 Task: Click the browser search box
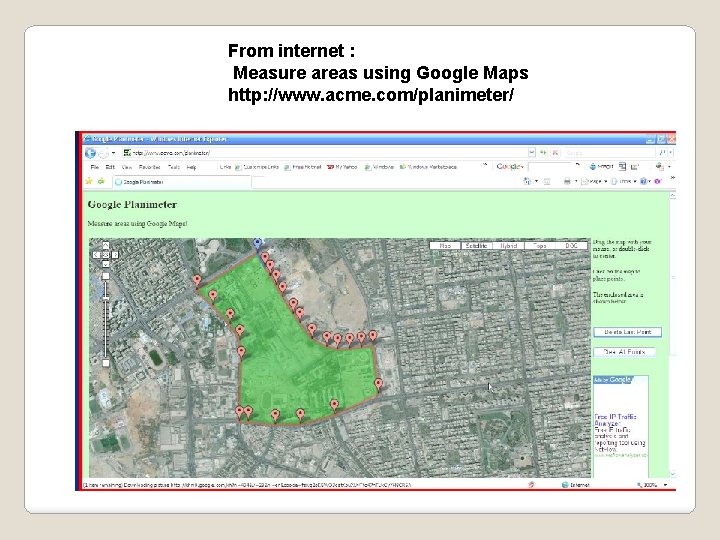[608, 153]
